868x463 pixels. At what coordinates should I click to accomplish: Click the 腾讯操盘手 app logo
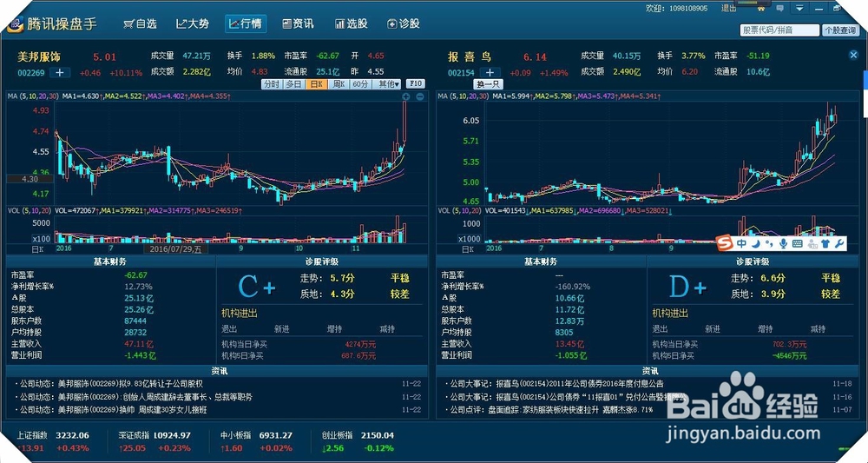tap(52, 23)
